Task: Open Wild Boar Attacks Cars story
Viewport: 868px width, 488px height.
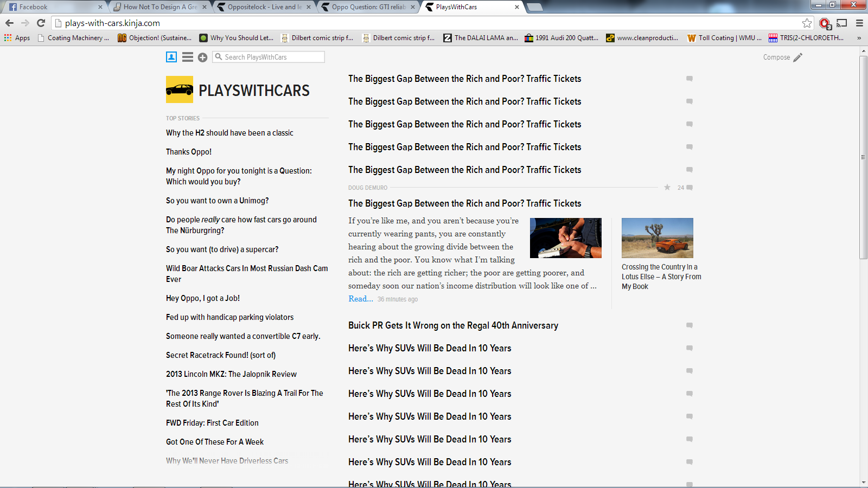Action: tap(247, 274)
